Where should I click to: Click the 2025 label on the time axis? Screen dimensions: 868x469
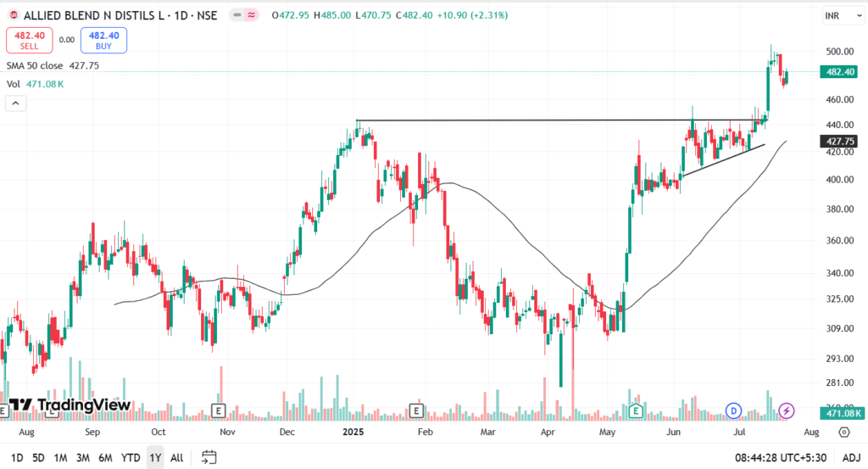[x=353, y=432]
